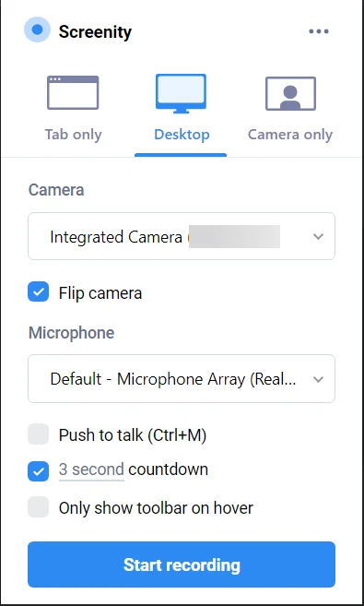Expand the microphone list chevron arrow

tap(318, 379)
